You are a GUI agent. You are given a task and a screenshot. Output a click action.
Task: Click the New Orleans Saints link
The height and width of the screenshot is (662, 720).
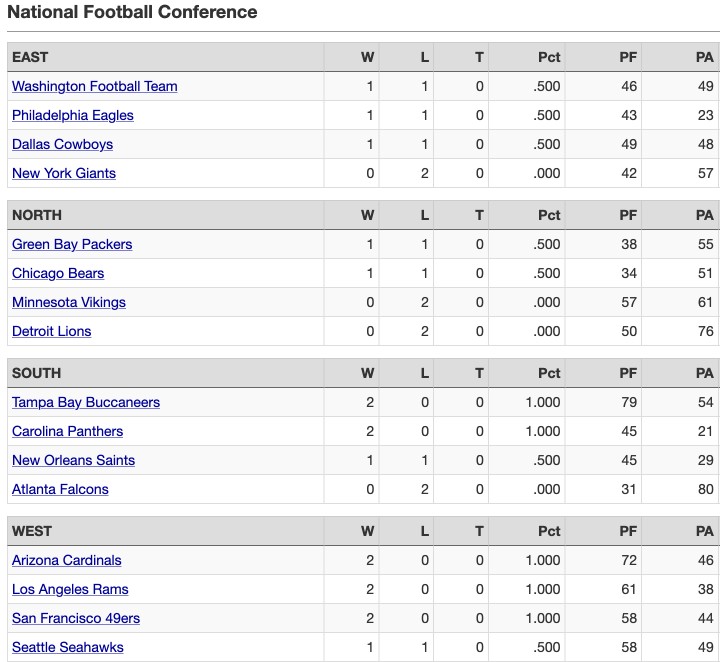(x=73, y=460)
